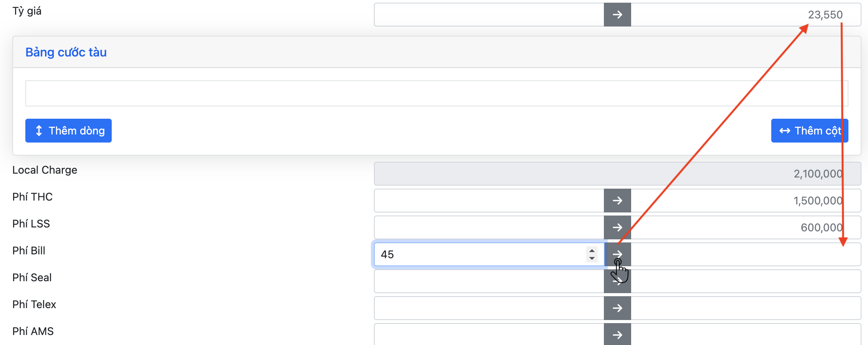868x345 pixels.
Task: Focus the Phí LSS left input field
Action: tap(489, 227)
